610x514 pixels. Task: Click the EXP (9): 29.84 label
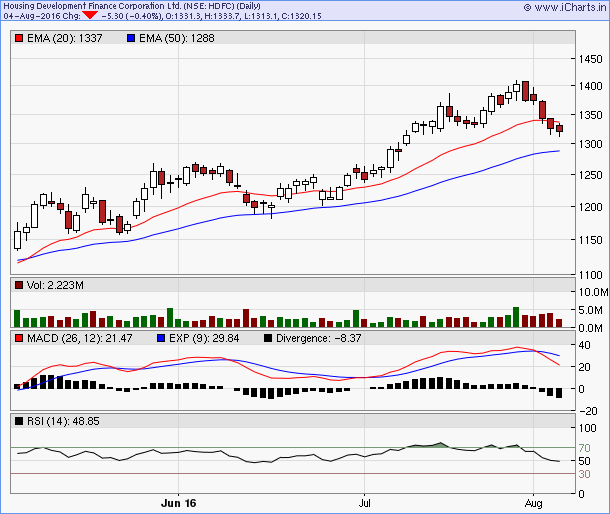pos(204,338)
